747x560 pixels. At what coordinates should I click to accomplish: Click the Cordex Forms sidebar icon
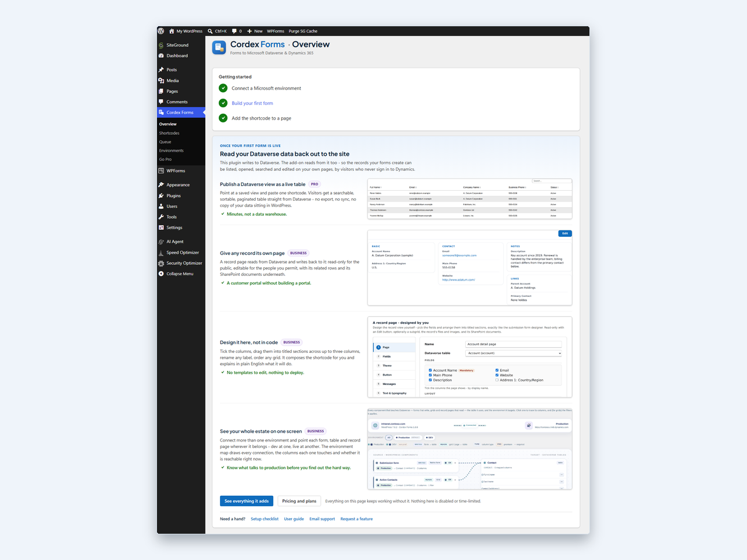pyautogui.click(x=161, y=112)
